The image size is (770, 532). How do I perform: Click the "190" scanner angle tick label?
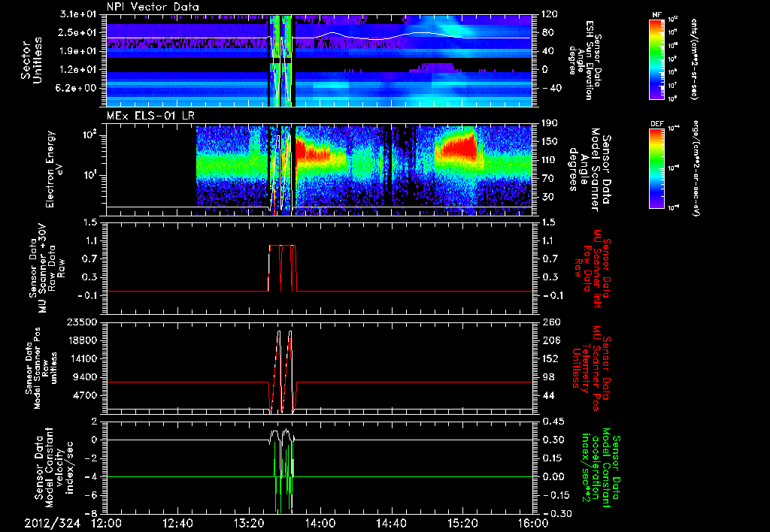pos(550,123)
